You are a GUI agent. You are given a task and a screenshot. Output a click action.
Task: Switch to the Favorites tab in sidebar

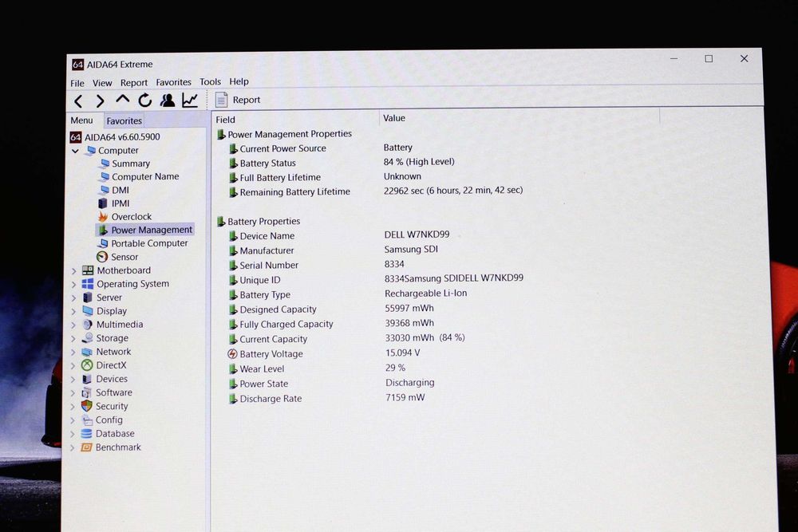click(x=124, y=120)
